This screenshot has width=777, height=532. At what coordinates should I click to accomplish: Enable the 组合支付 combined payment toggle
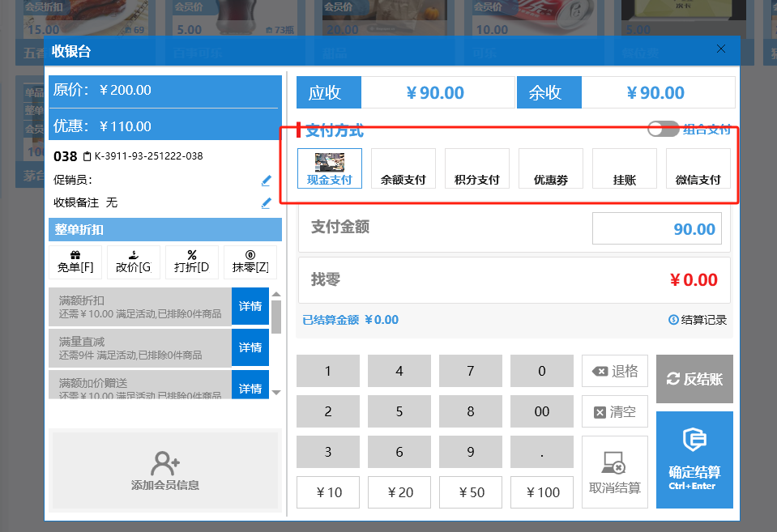(x=663, y=130)
